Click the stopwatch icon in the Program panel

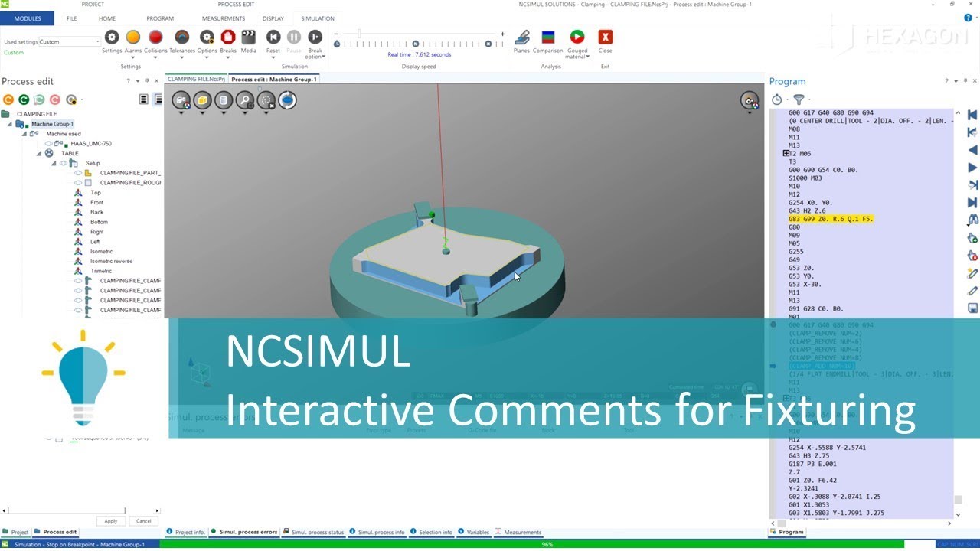click(777, 99)
